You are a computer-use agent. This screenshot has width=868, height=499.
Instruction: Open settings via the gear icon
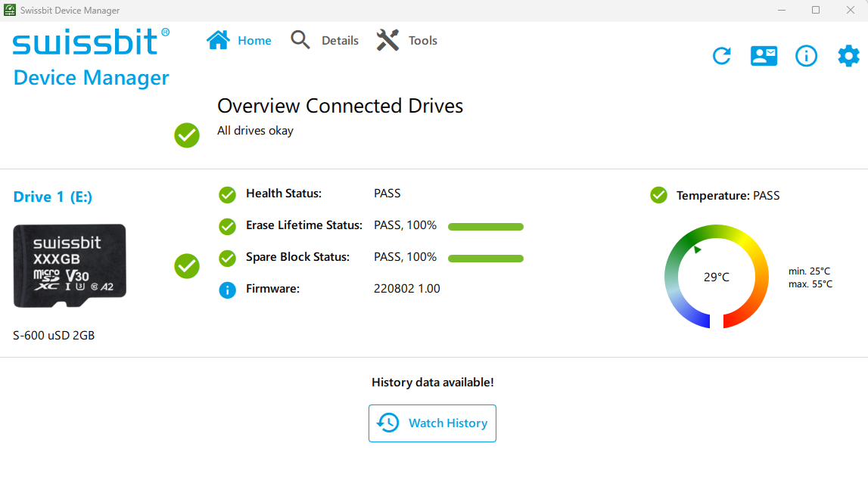click(848, 56)
